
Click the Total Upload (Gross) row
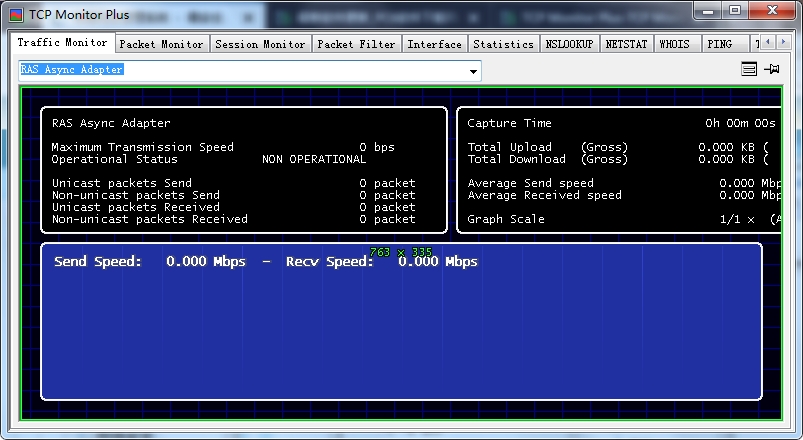[618, 147]
